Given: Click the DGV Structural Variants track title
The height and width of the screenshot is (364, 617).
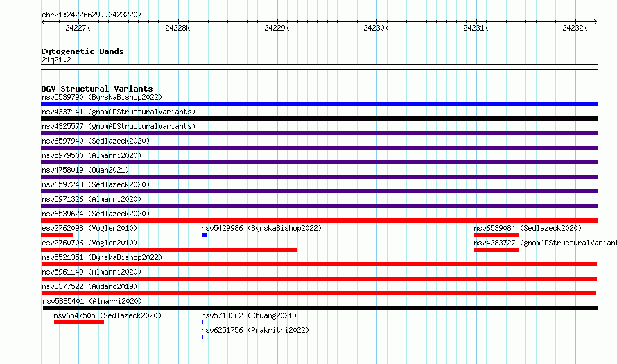Looking at the screenshot, I should [97, 89].
